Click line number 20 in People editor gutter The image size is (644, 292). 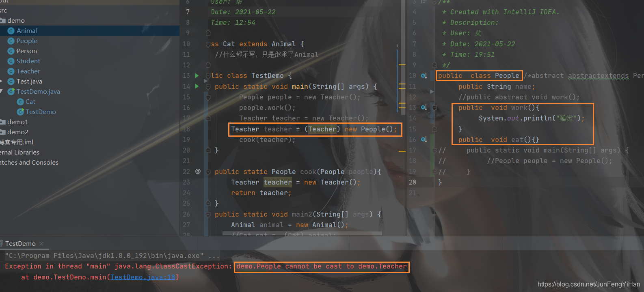(x=413, y=182)
